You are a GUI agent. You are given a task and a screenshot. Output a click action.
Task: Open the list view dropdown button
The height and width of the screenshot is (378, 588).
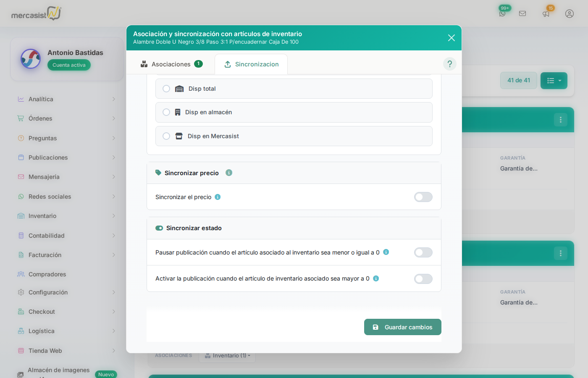click(554, 81)
